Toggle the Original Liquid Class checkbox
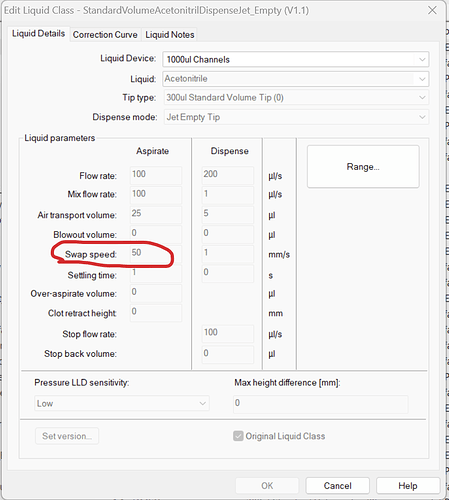The height and width of the screenshot is (500, 449). click(238, 436)
